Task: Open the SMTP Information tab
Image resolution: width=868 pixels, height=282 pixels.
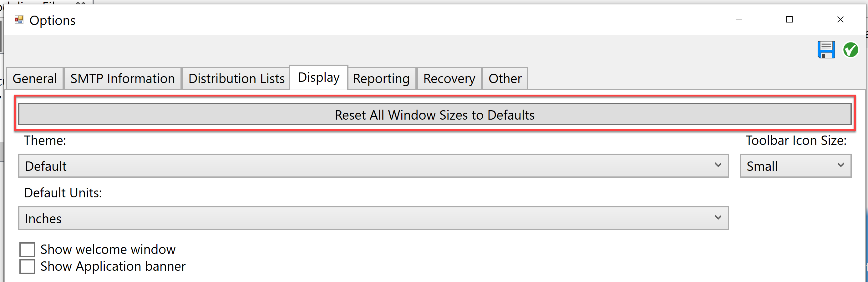Action: [x=123, y=78]
